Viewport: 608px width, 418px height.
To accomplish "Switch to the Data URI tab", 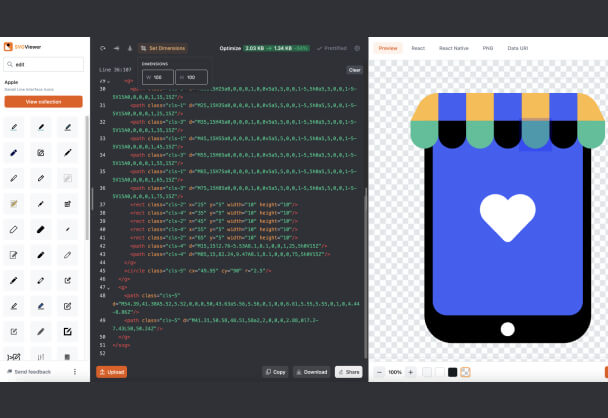I will [519, 47].
